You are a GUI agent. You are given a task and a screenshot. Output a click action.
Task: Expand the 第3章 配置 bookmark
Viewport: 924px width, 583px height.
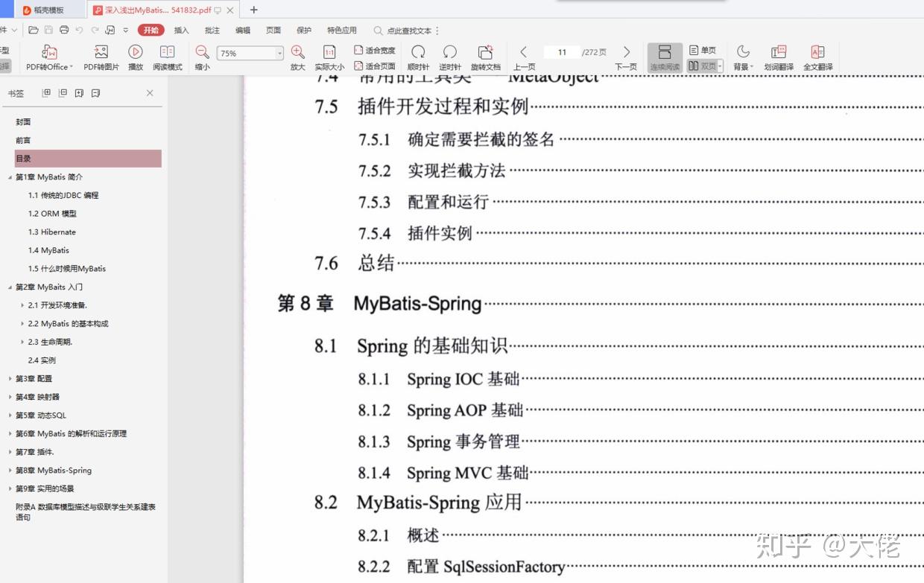(12, 378)
